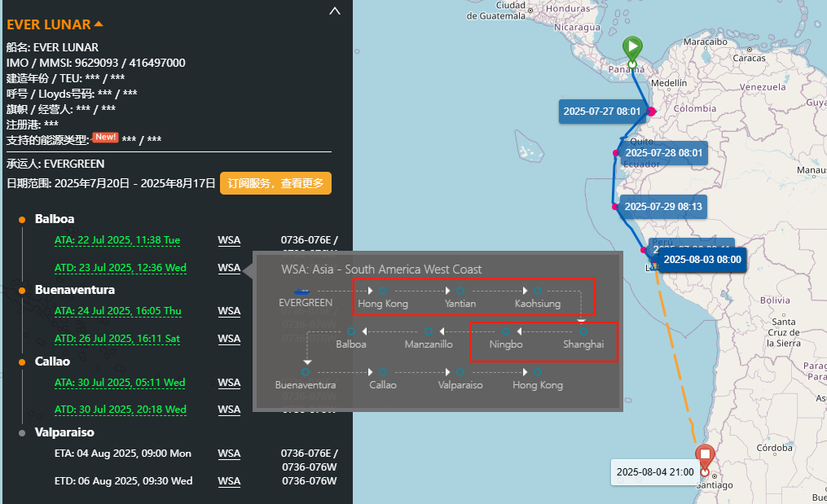
Task: Select the 2025-07-28 08:01 track label
Action: [x=663, y=153]
